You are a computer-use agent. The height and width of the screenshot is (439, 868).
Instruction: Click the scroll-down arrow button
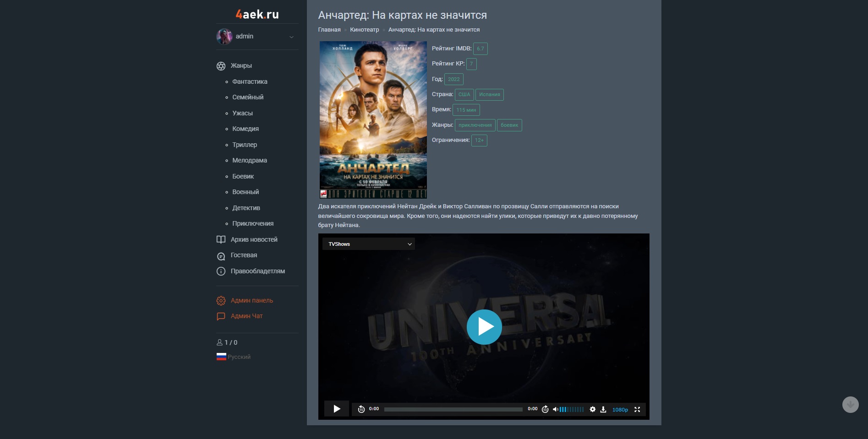tap(850, 405)
